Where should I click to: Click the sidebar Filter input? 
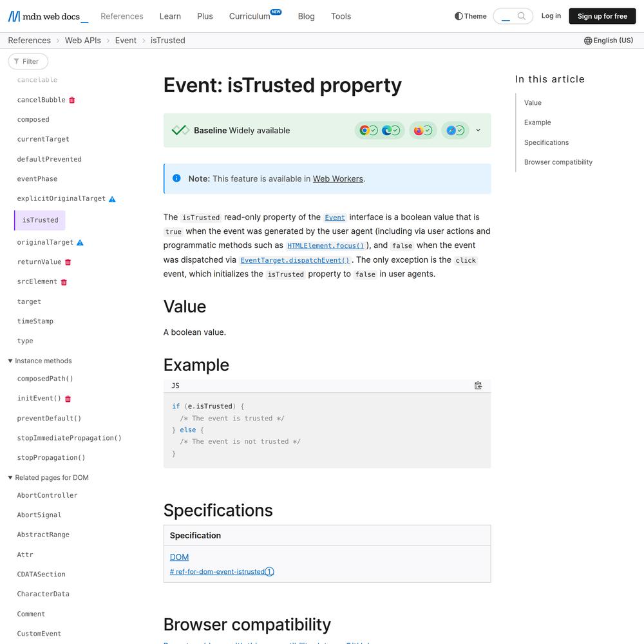click(28, 61)
